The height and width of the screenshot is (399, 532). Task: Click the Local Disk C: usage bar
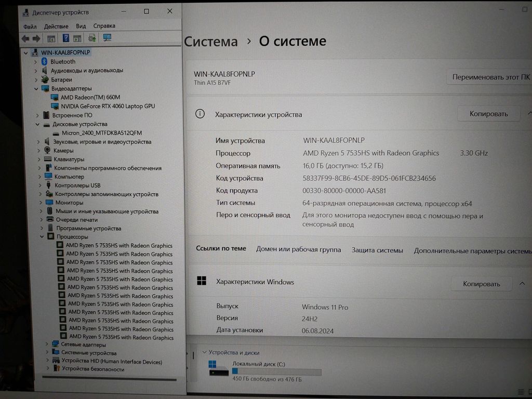pyautogui.click(x=276, y=372)
